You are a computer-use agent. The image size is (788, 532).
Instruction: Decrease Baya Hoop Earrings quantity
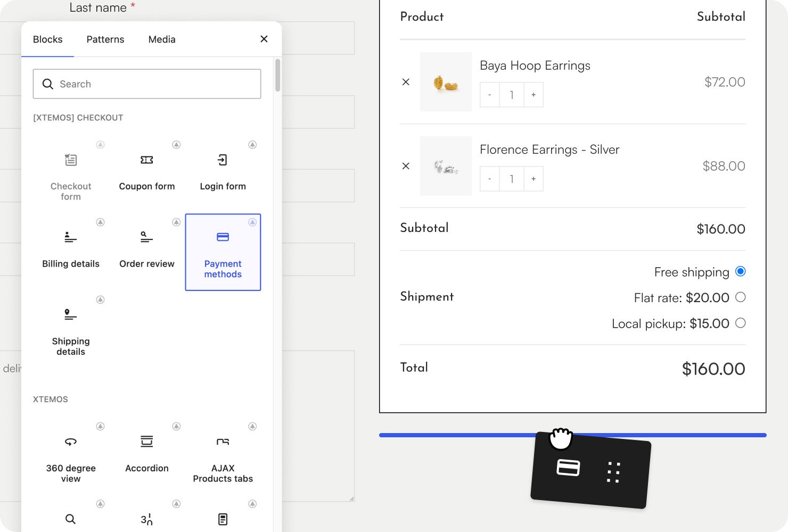(490, 95)
